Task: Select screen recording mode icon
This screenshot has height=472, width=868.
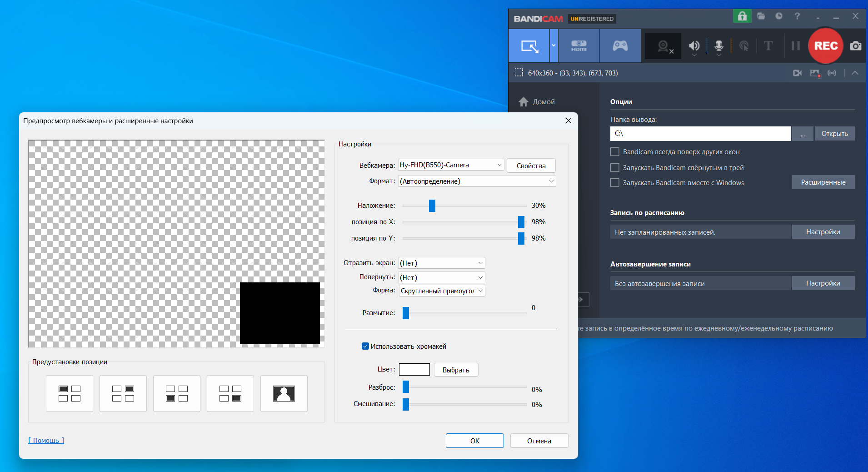Action: click(529, 46)
